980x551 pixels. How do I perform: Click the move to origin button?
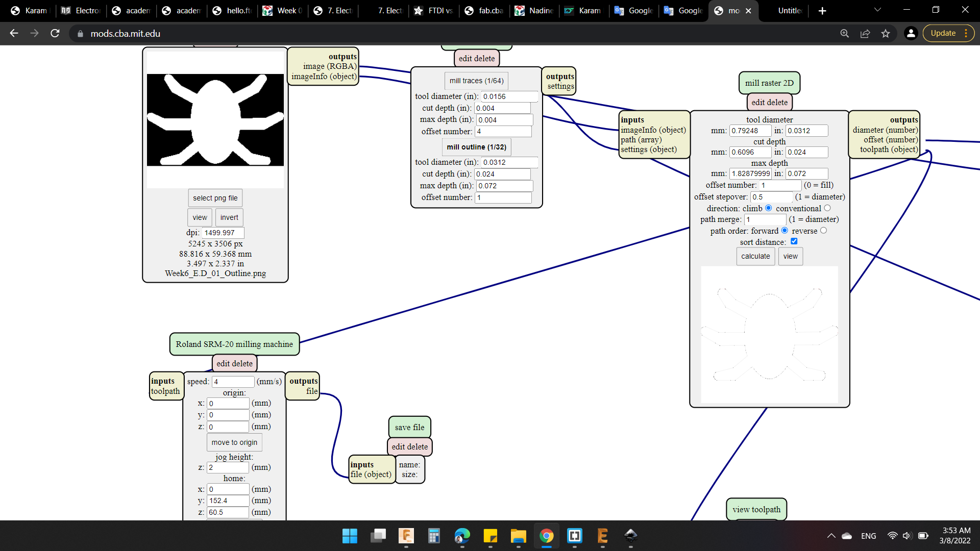pos(234,442)
